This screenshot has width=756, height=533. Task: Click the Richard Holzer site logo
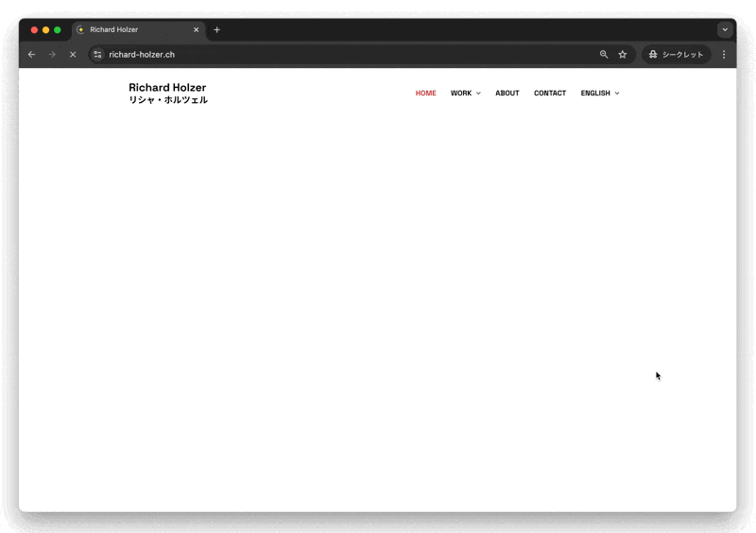click(x=168, y=94)
